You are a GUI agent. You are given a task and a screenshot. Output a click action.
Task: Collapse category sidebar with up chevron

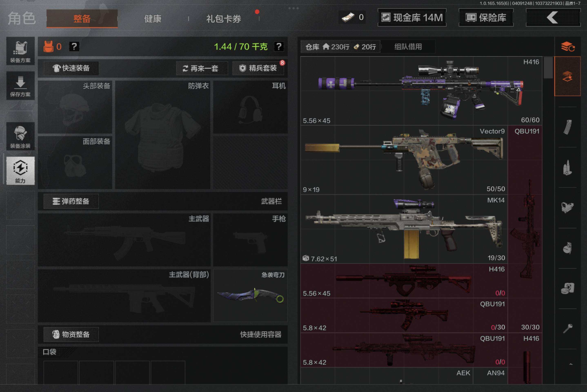click(x=571, y=364)
